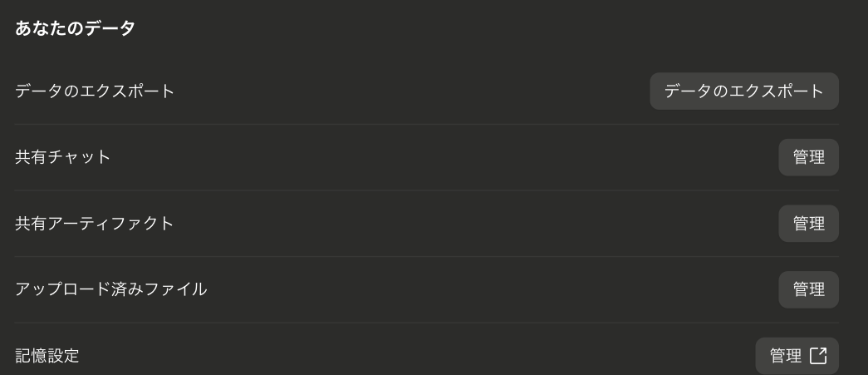Click divider line below アップロード済みファイル row
868x375 pixels.
click(x=427, y=323)
